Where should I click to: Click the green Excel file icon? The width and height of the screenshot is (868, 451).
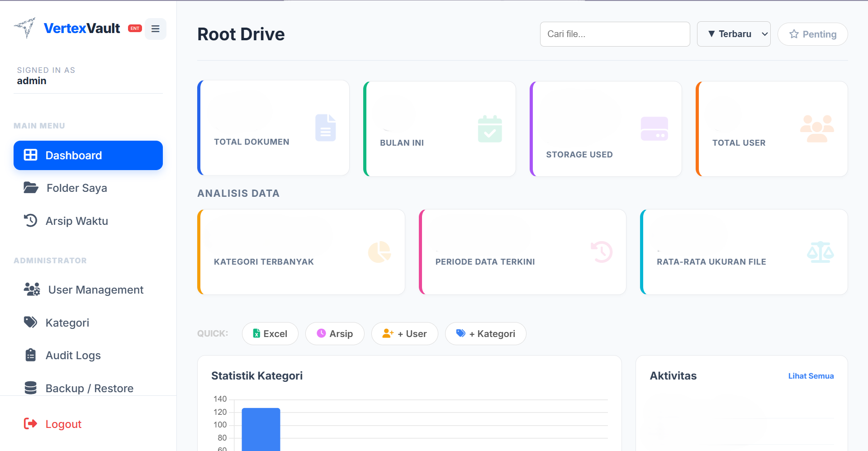[256, 333]
